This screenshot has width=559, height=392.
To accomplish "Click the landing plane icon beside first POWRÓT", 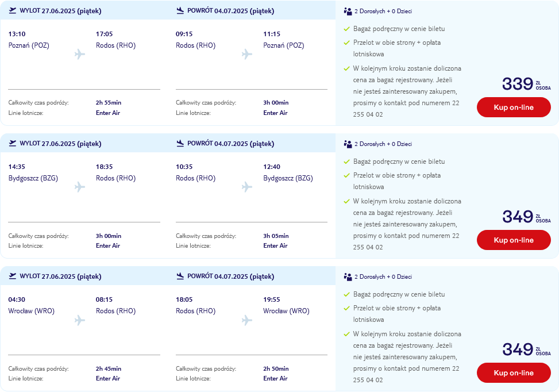I will point(180,10).
